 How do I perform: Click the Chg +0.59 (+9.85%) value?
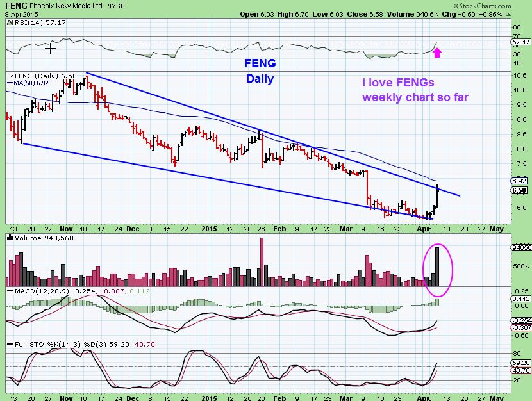pos(473,14)
